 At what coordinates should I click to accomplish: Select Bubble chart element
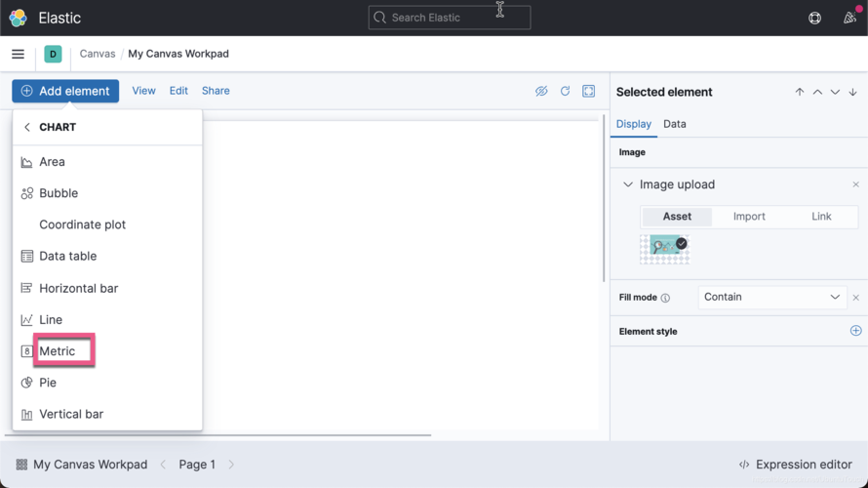coord(107,193)
